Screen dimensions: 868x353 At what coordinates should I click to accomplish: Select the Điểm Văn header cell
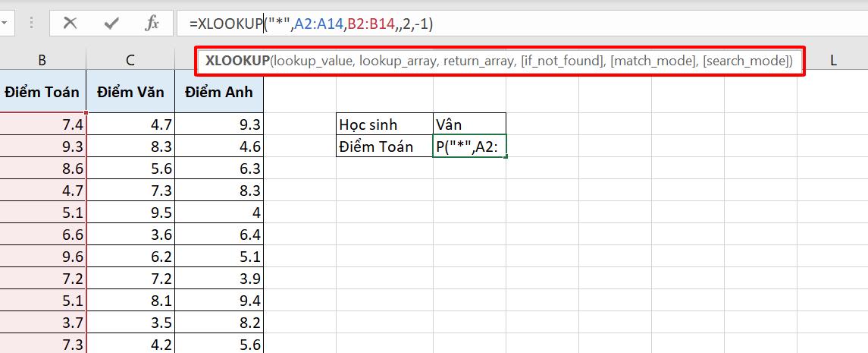[x=130, y=91]
